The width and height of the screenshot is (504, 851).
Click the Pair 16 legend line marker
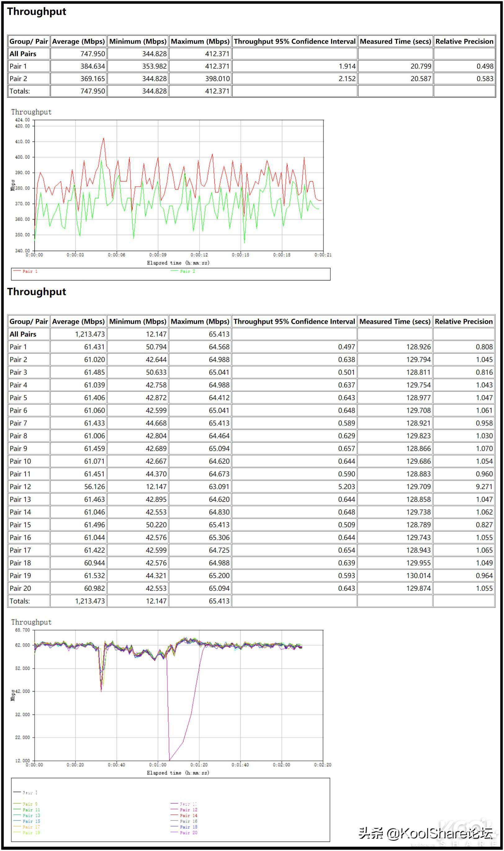174,821
